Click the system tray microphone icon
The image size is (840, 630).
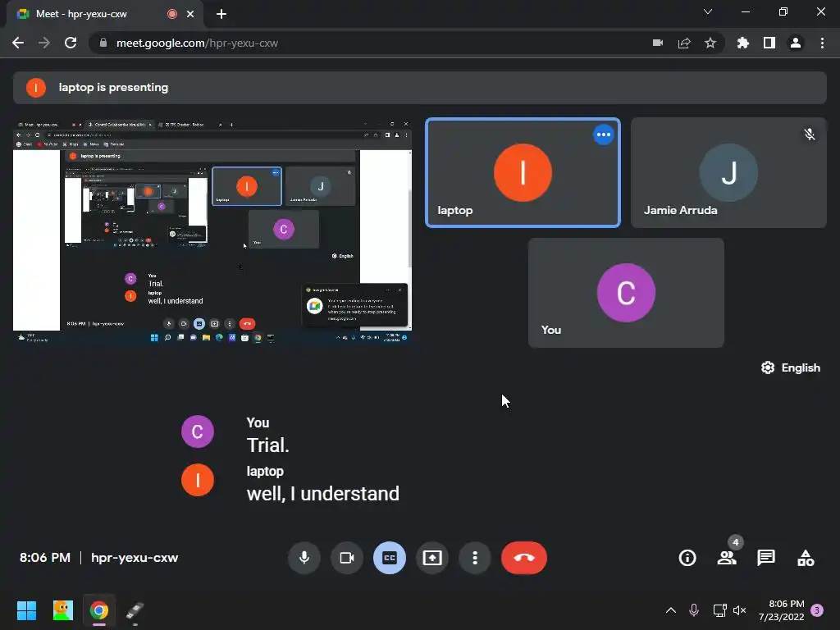(x=694, y=610)
